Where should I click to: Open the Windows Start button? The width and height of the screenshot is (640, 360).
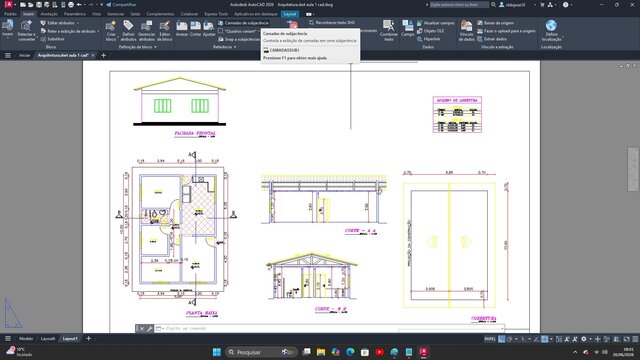pos(217,352)
